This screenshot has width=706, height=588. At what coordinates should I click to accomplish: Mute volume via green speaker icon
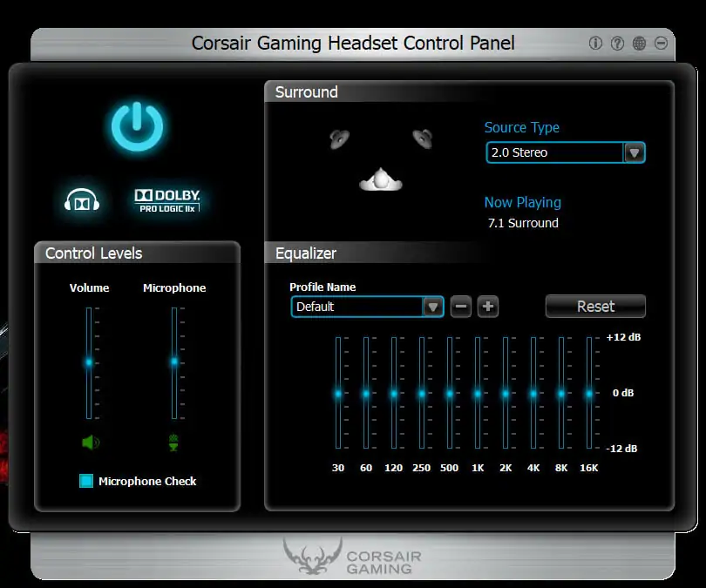91,443
